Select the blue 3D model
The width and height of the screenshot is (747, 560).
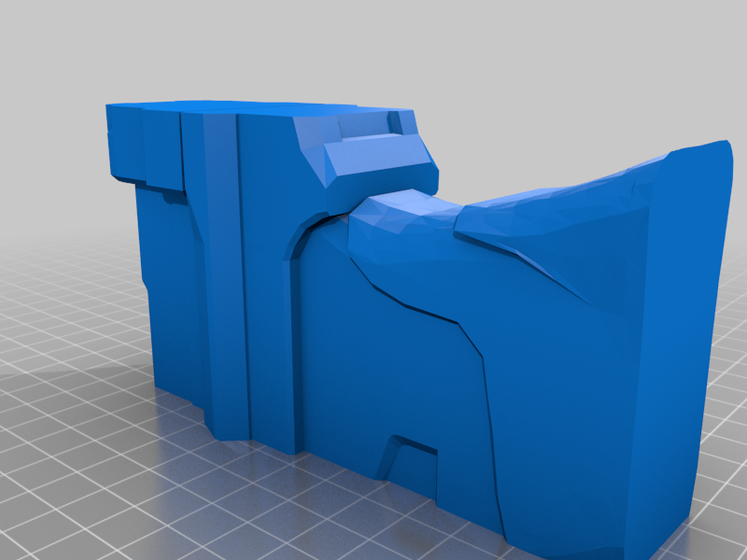click(419, 329)
